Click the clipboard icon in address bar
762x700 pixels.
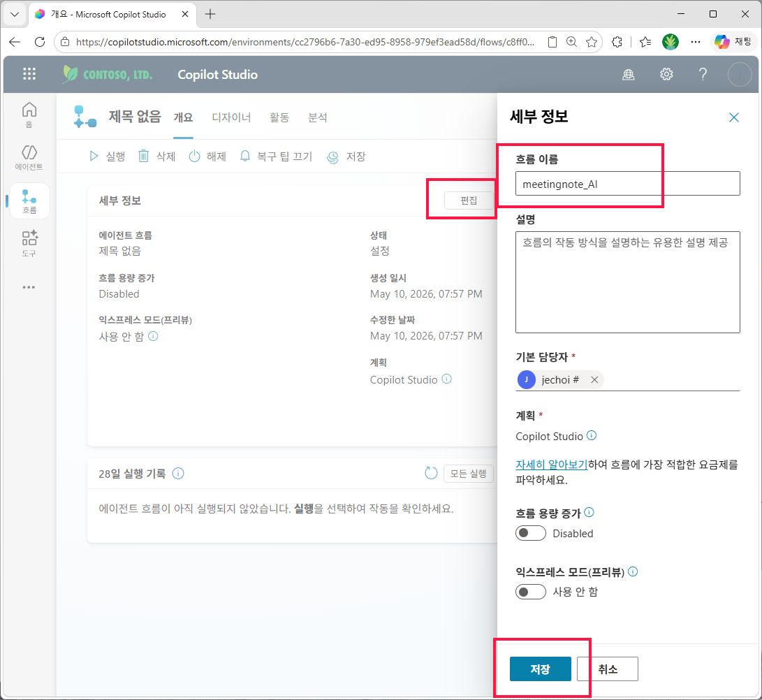pos(552,43)
